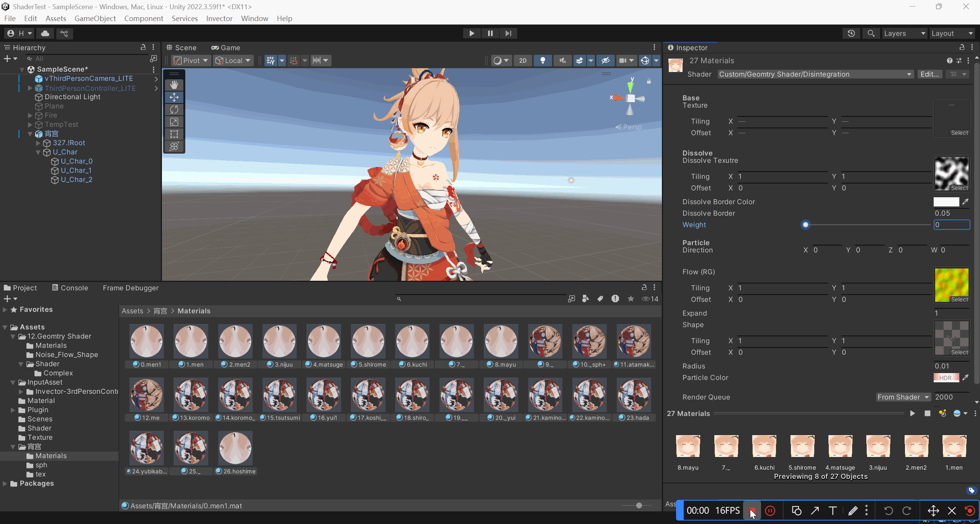Select Directional Light in Hierarchy

(x=72, y=97)
